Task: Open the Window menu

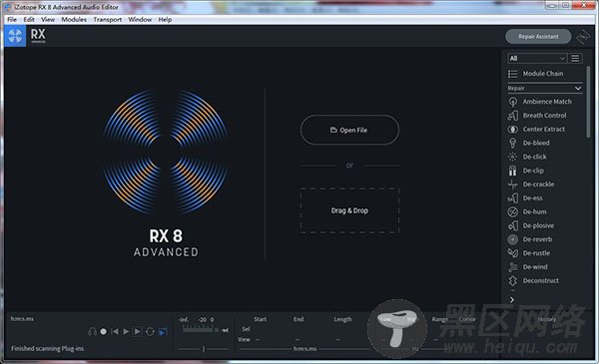Action: click(140, 20)
